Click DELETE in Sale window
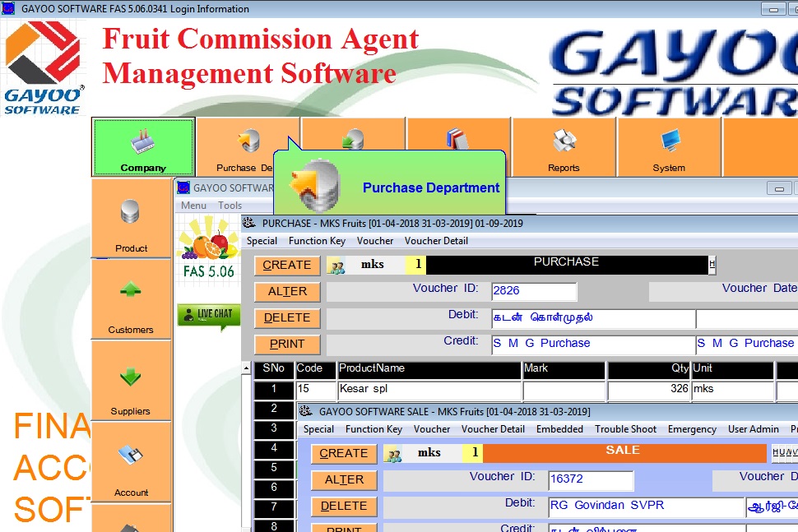Screen dimensions: 798x532 click(x=344, y=507)
